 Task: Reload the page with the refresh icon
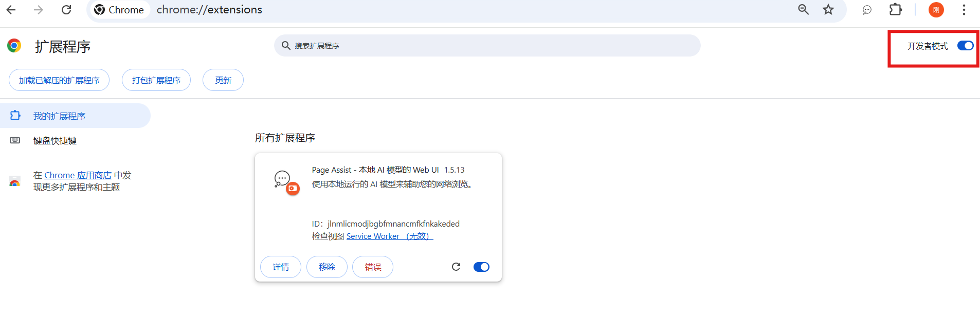[x=66, y=10]
